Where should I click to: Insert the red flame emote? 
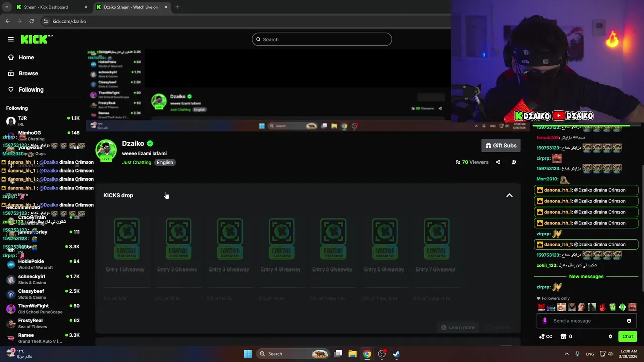click(602, 307)
